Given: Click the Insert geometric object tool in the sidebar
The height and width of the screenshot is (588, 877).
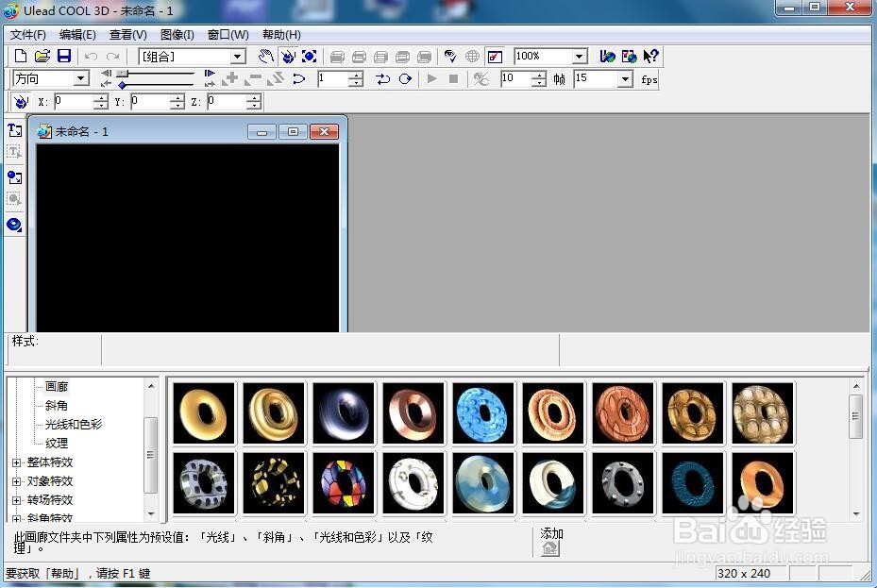Looking at the screenshot, I should click(14, 225).
